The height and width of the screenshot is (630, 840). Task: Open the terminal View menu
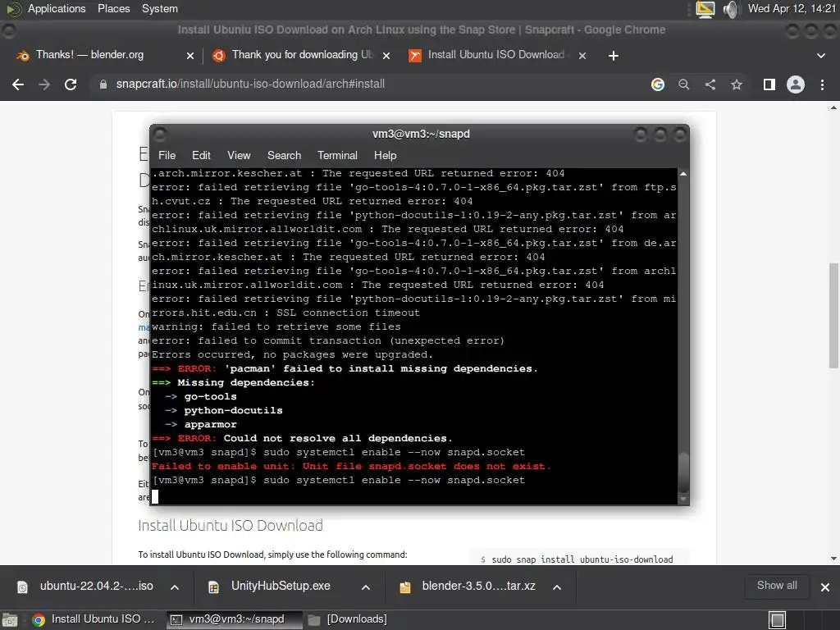coord(239,155)
